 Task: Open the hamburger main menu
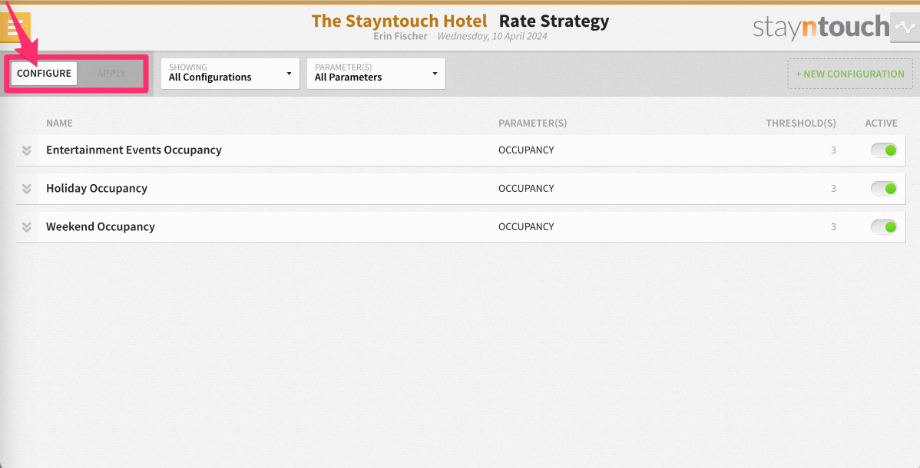(15, 27)
